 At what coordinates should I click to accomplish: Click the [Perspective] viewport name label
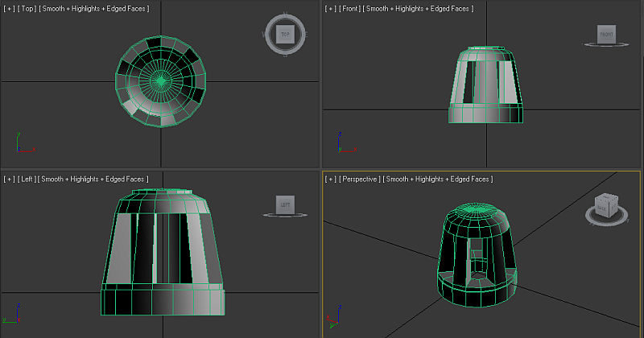pos(359,179)
